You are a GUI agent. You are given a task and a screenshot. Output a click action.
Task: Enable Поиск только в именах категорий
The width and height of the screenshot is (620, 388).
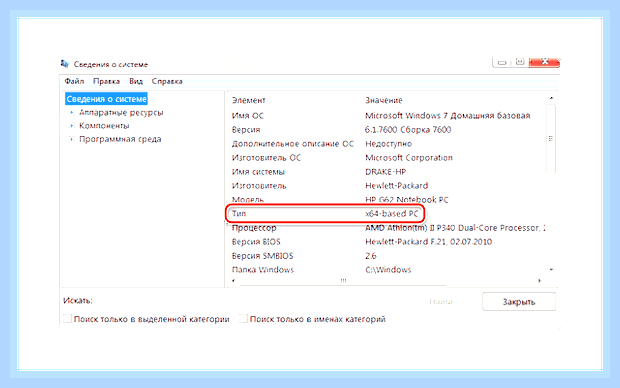coord(244,318)
